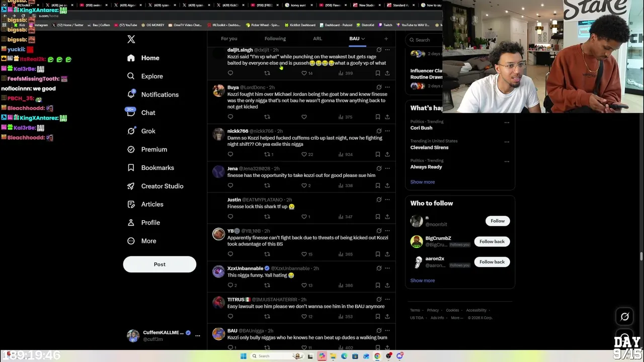Follow back aaron2x
This screenshot has width=644, height=362.
(492, 262)
